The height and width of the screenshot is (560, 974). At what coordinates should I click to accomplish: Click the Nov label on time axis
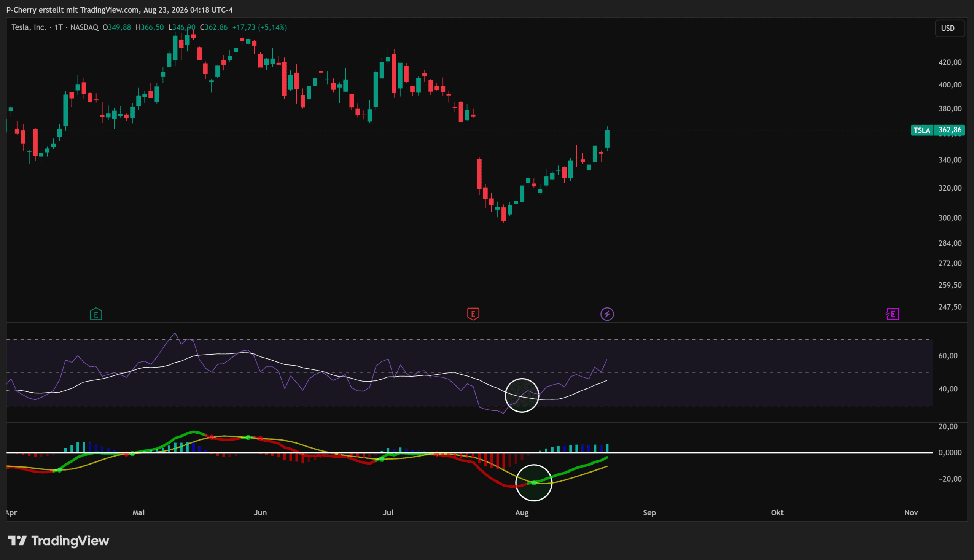coord(911,513)
